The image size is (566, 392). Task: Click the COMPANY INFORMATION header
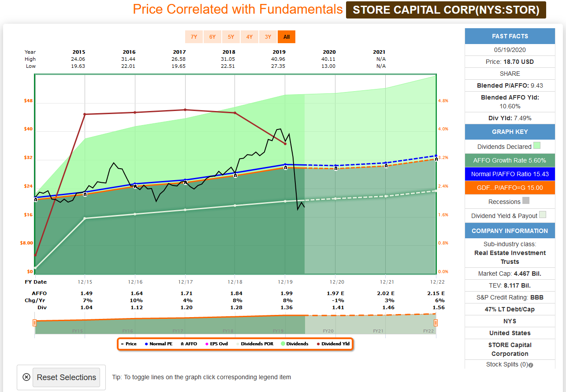point(510,231)
